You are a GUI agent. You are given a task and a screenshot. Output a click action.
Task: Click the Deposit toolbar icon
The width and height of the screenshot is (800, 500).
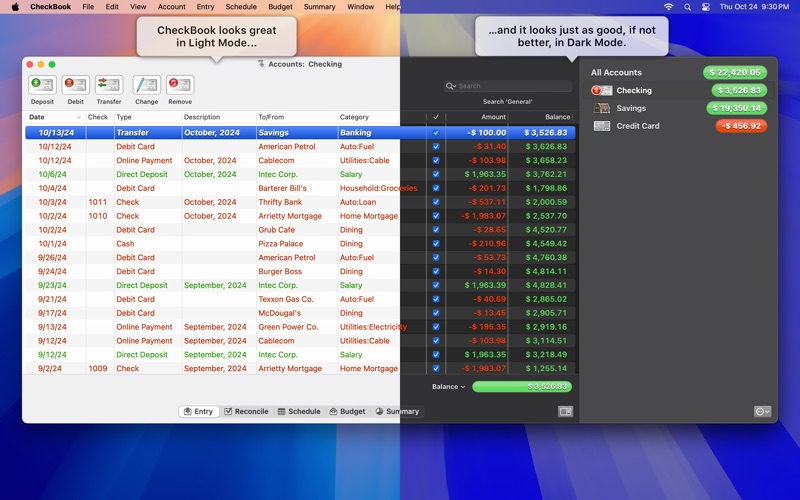(x=42, y=85)
